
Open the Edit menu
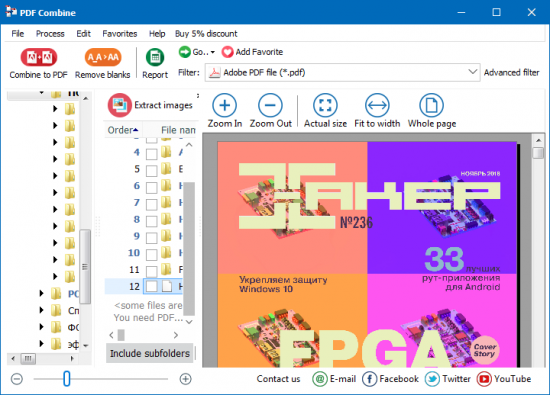click(83, 34)
